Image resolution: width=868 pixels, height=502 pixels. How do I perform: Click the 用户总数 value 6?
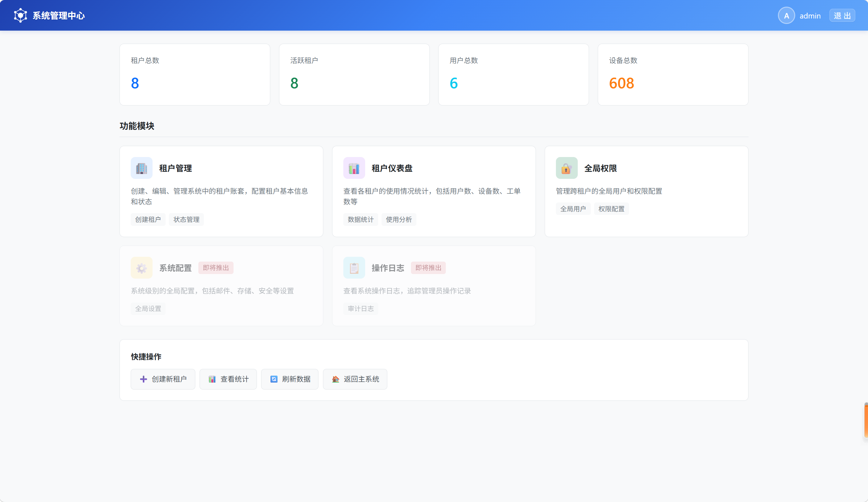(454, 83)
